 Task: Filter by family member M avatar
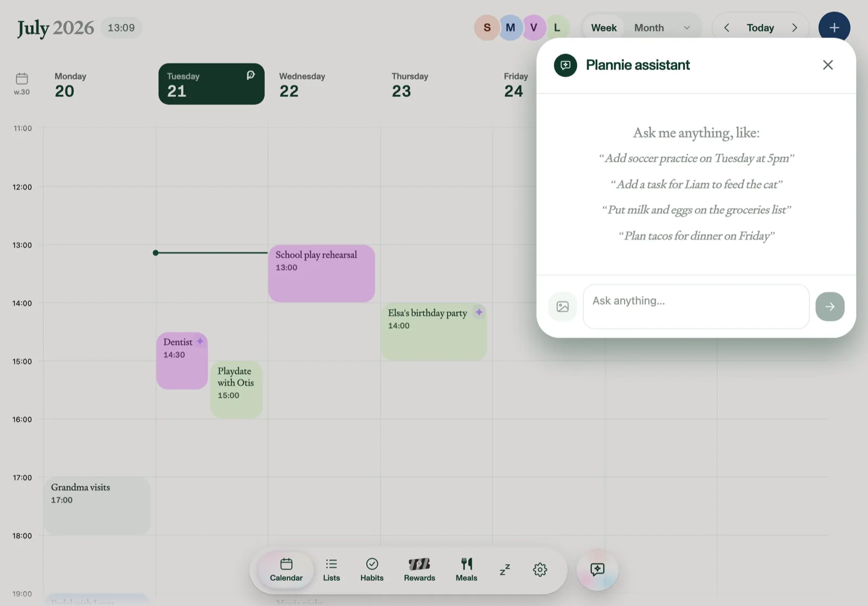(510, 28)
